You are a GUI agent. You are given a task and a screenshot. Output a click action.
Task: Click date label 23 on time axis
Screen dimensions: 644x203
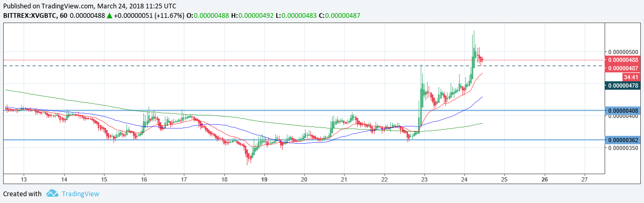coord(424,179)
